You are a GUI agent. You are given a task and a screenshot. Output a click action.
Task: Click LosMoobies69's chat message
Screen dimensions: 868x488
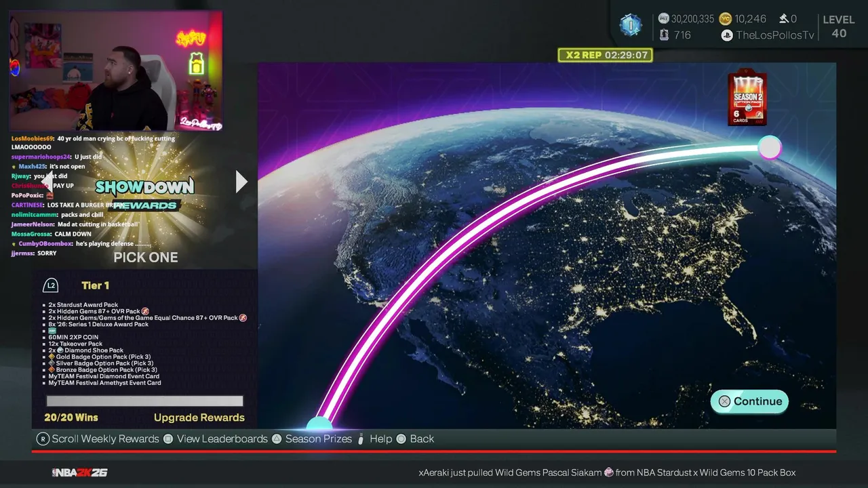[x=93, y=142]
